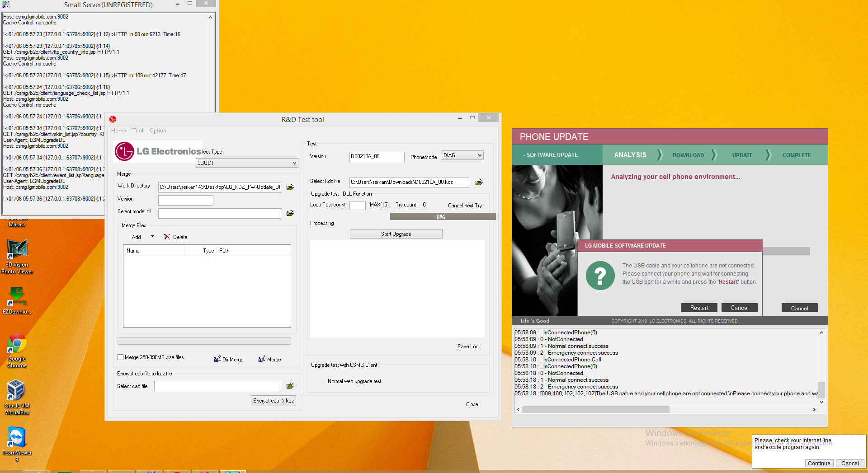Open 3D Vision Photo Viewer desktop icon

[17, 257]
